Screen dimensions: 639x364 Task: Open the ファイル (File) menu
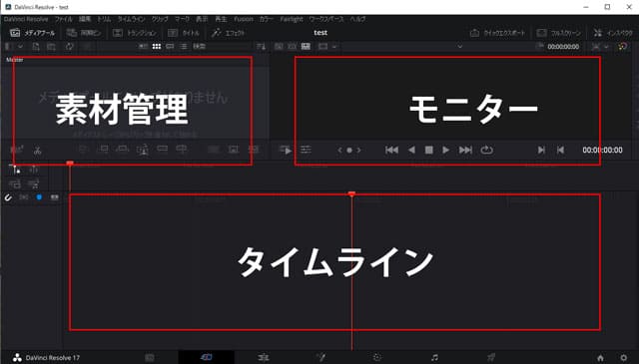[64, 19]
